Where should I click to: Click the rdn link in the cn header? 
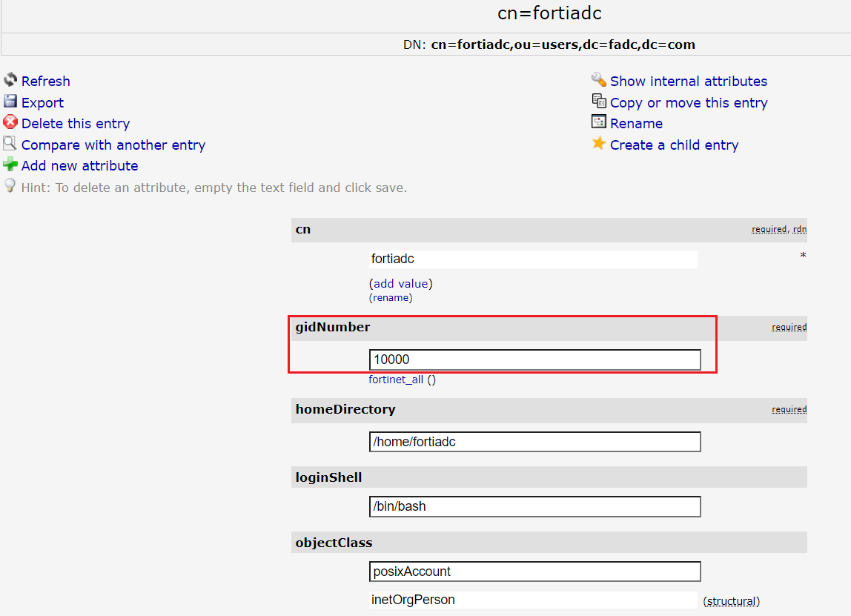point(800,229)
